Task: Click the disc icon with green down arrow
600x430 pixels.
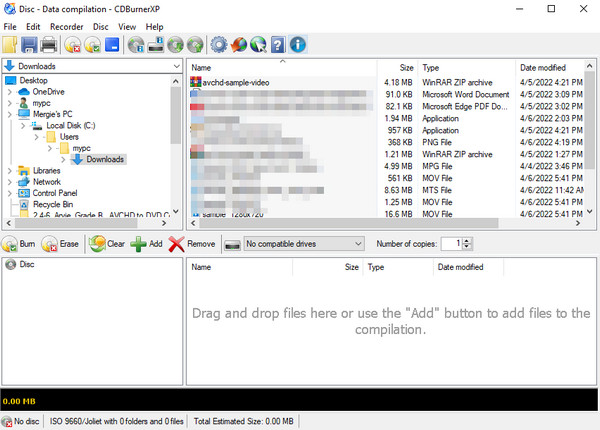Action: pyautogui.click(x=175, y=45)
